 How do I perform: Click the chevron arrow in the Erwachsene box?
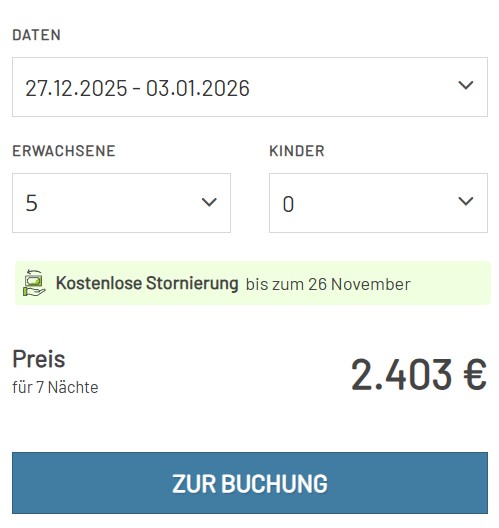point(209,202)
